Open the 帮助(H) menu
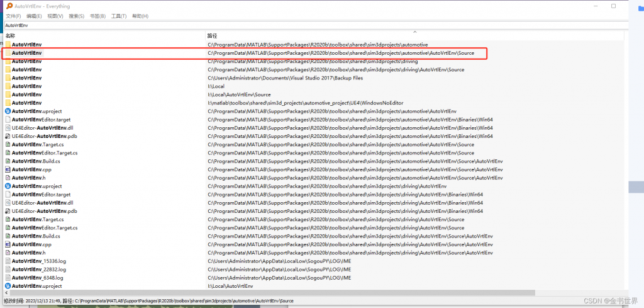The width and height of the screenshot is (644, 308). click(140, 16)
